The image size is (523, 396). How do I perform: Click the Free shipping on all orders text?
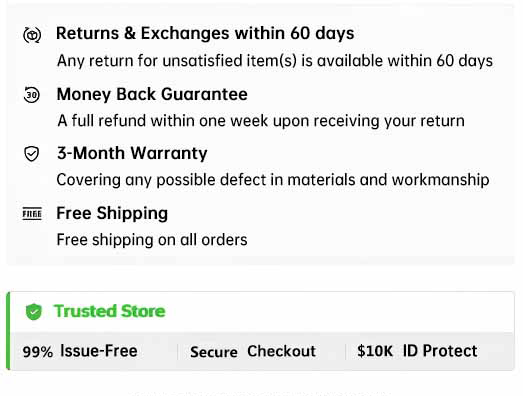click(x=152, y=240)
